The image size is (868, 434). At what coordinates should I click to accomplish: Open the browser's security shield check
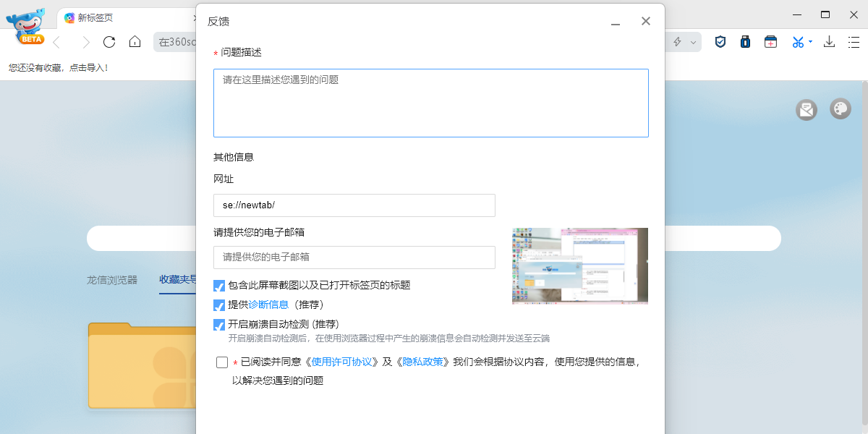pos(720,42)
